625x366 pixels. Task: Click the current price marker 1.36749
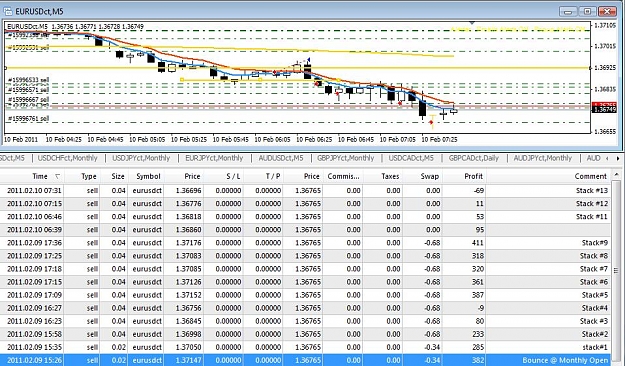pos(604,110)
